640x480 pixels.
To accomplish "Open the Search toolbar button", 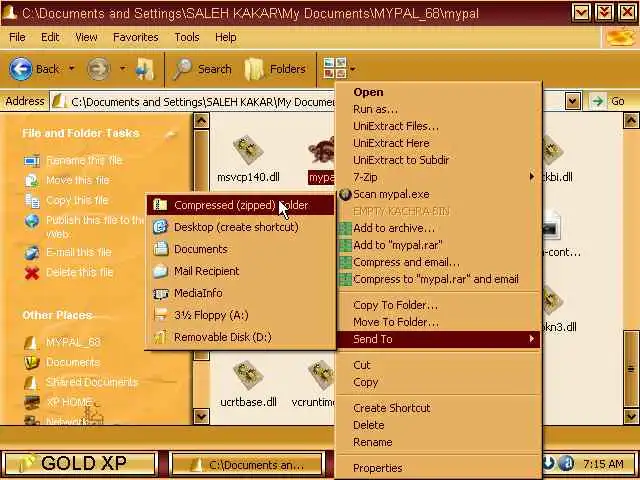I will coord(202,69).
